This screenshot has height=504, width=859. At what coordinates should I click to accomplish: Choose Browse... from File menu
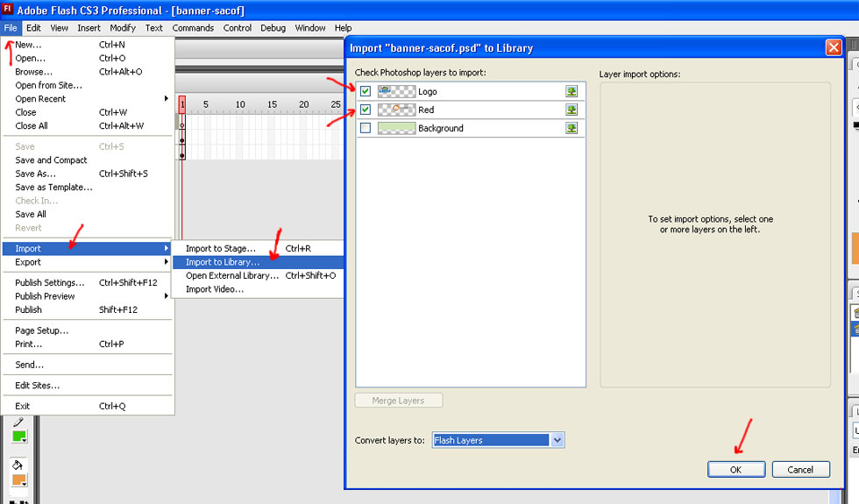coord(88,72)
